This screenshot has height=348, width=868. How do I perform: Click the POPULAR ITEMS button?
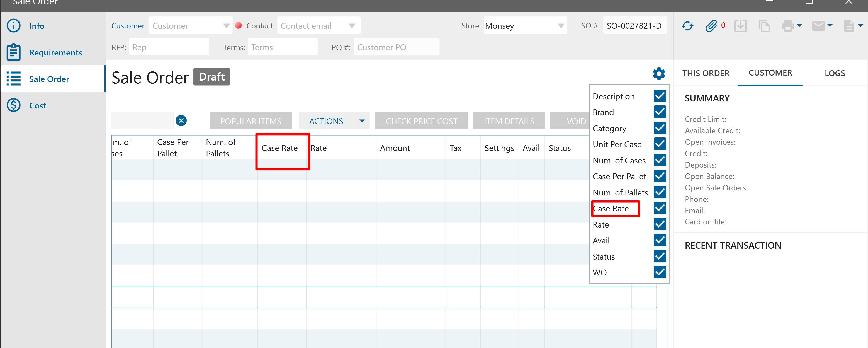[250, 121]
